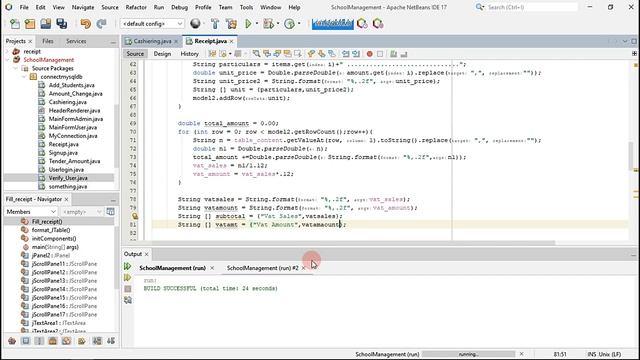Switch to the Services tab
640x360 pixels.
point(76,41)
